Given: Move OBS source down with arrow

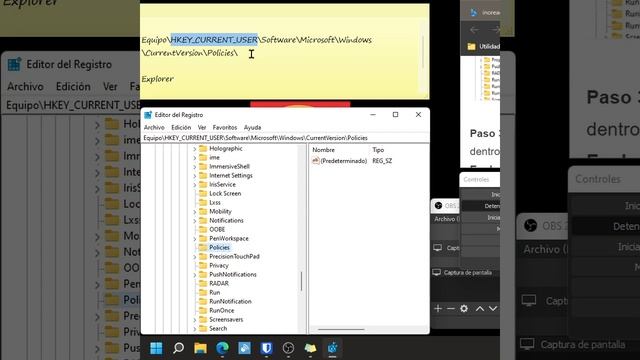Looking at the screenshot, I should coord(493,309).
